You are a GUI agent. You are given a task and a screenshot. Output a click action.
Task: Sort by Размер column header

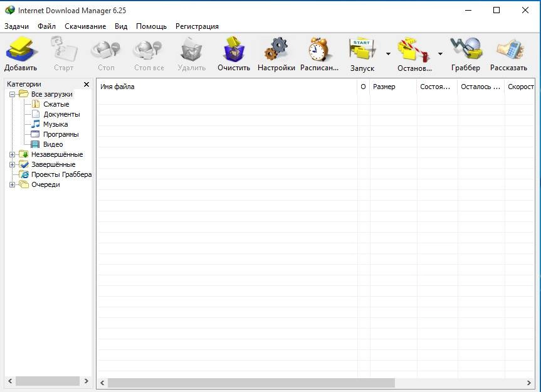[x=393, y=87]
